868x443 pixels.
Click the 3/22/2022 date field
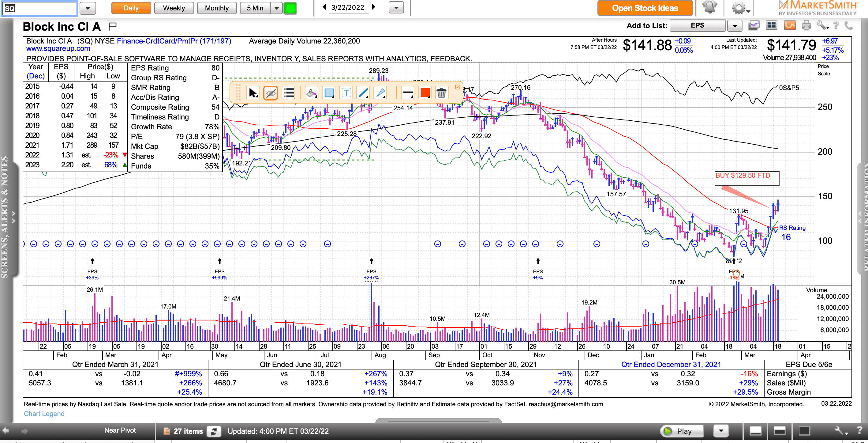pos(348,7)
